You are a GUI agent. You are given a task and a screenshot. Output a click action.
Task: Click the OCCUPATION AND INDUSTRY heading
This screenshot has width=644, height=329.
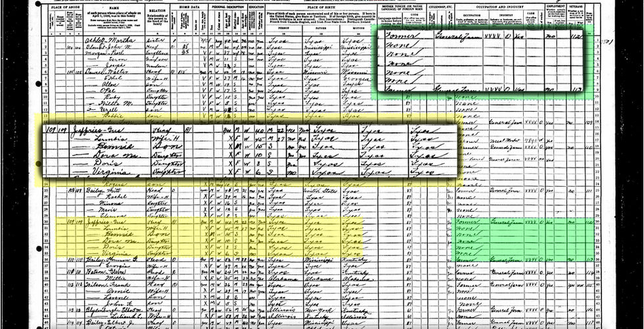point(499,7)
